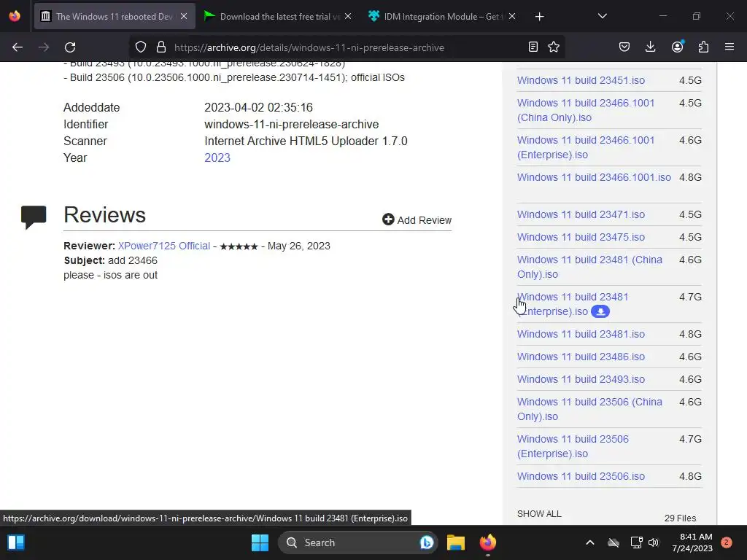The width and height of the screenshot is (747, 560).
Task: Open the Pocket save icon
Action: 624,47
